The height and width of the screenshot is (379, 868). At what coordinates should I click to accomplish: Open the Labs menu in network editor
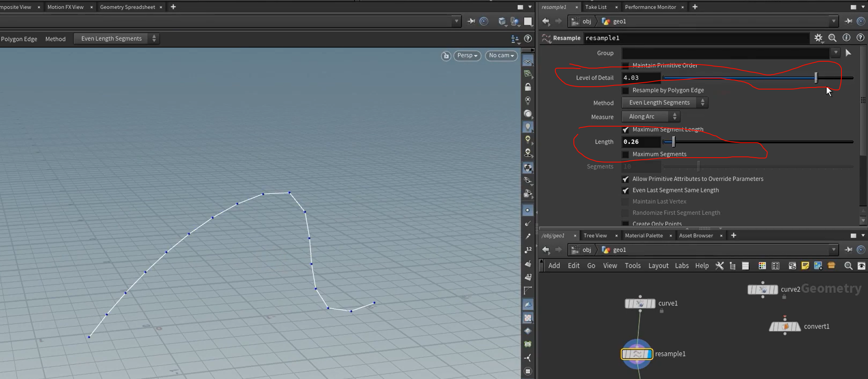click(681, 266)
